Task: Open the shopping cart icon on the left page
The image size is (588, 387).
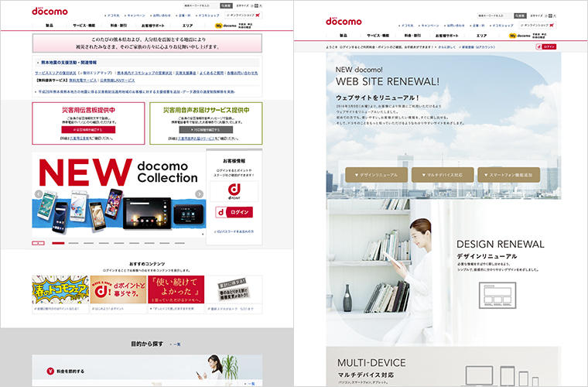Action: point(258,15)
